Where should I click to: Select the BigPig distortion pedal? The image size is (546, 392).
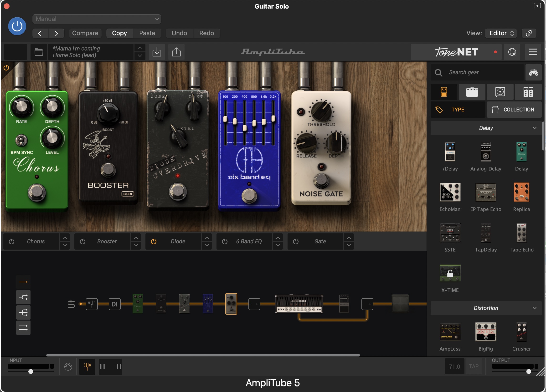tap(486, 332)
